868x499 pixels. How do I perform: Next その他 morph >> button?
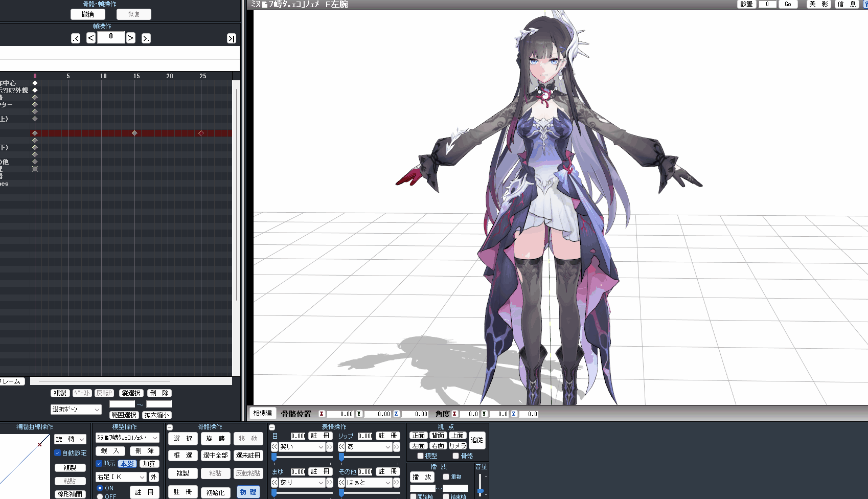click(x=396, y=483)
